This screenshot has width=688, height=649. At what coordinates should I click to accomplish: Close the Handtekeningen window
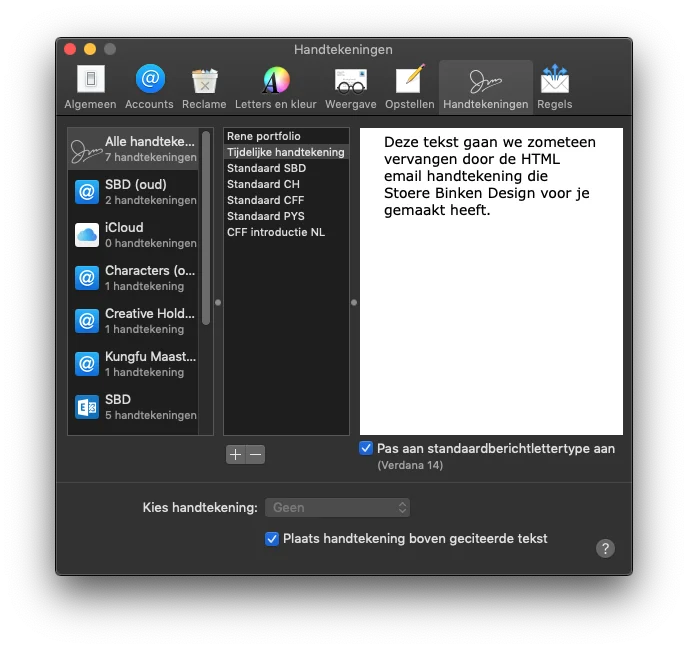point(70,49)
